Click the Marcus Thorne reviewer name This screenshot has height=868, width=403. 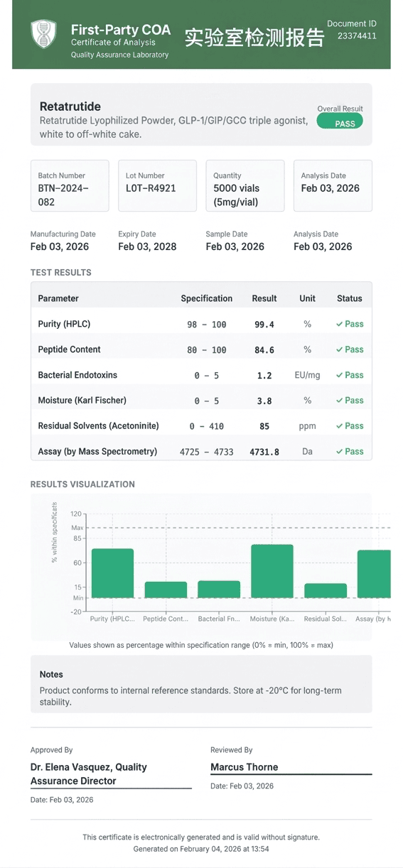(x=245, y=767)
